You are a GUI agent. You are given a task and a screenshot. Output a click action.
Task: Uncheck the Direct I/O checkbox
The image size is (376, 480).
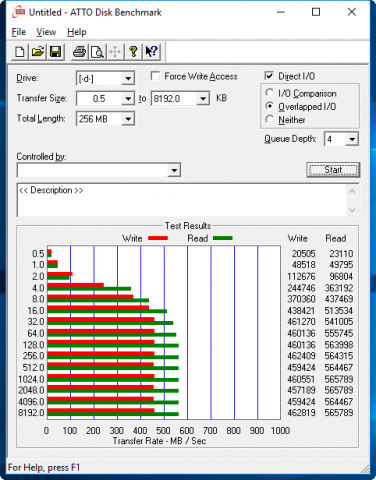[269, 76]
